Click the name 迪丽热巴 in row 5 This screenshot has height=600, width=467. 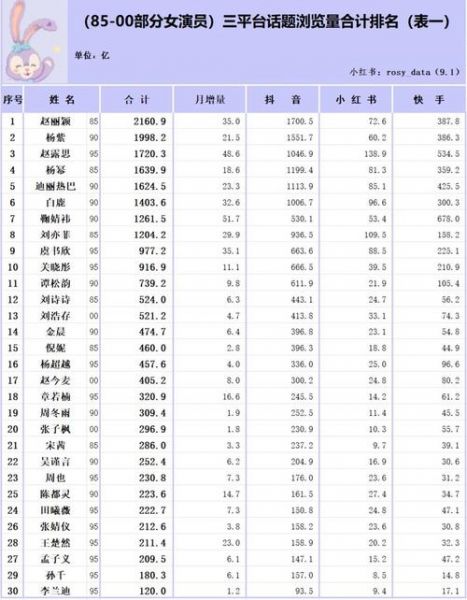tap(56, 186)
